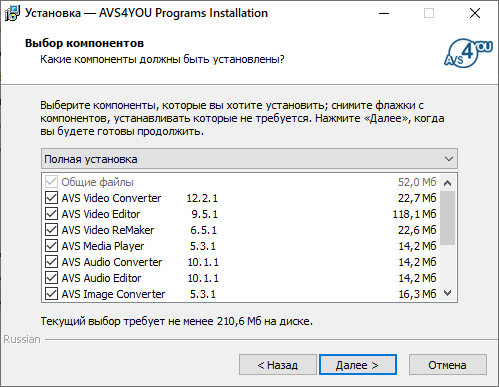Select the AVS Audio Converter label
Image resolution: width=499 pixels, height=387 pixels.
pyautogui.click(x=112, y=262)
